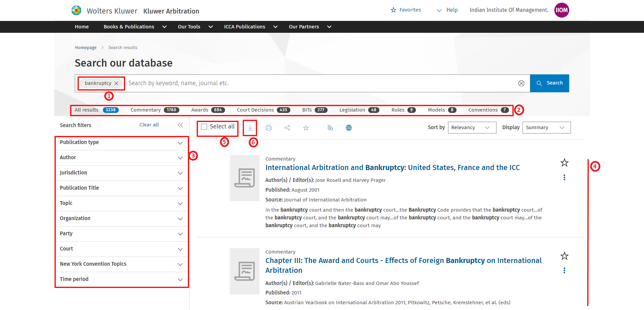Select the Models tab
644x310 pixels.
click(442, 110)
